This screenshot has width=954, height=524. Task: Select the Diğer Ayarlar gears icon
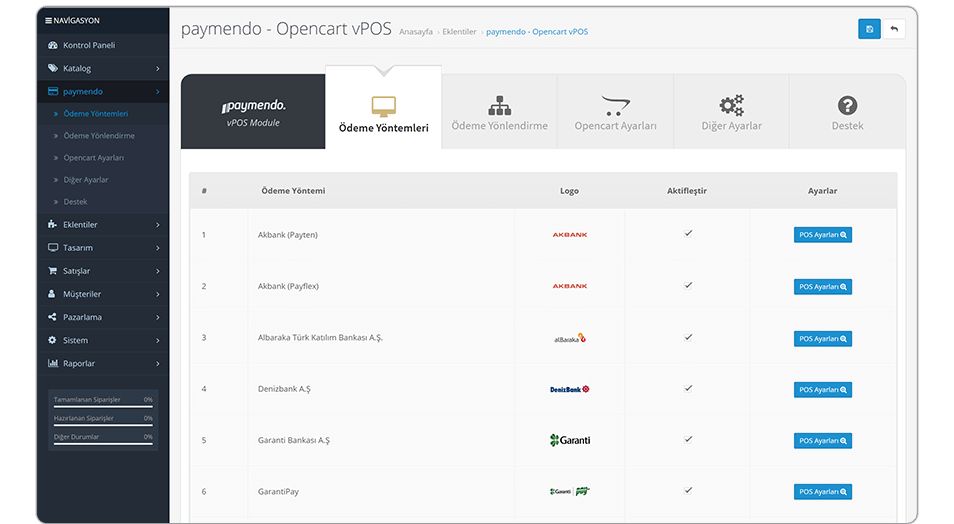click(x=731, y=105)
